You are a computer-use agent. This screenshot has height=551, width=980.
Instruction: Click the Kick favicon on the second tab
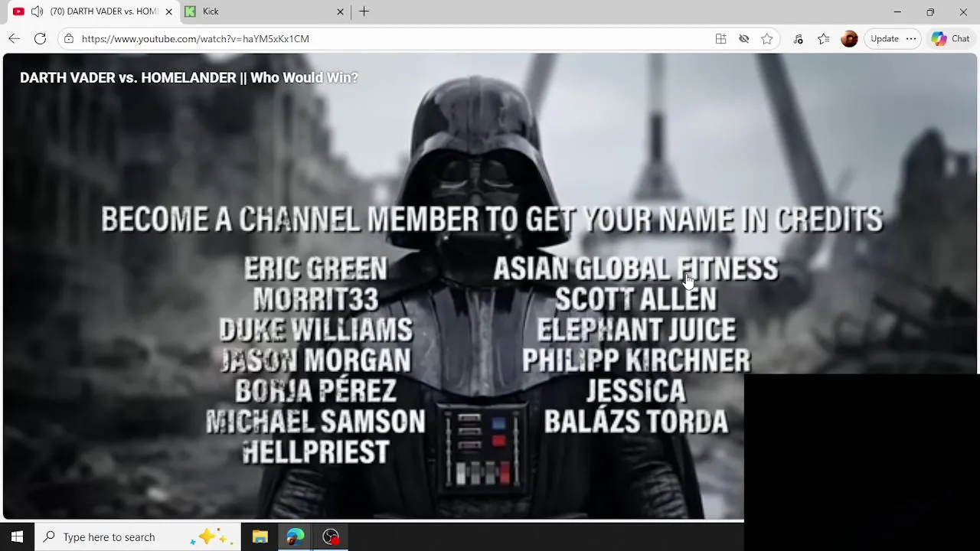[x=190, y=11]
